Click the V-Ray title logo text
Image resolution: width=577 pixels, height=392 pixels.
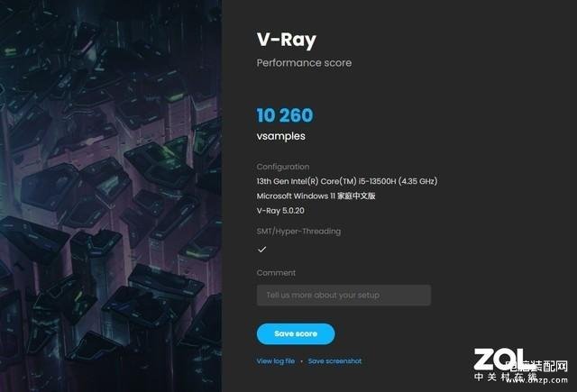pos(287,40)
